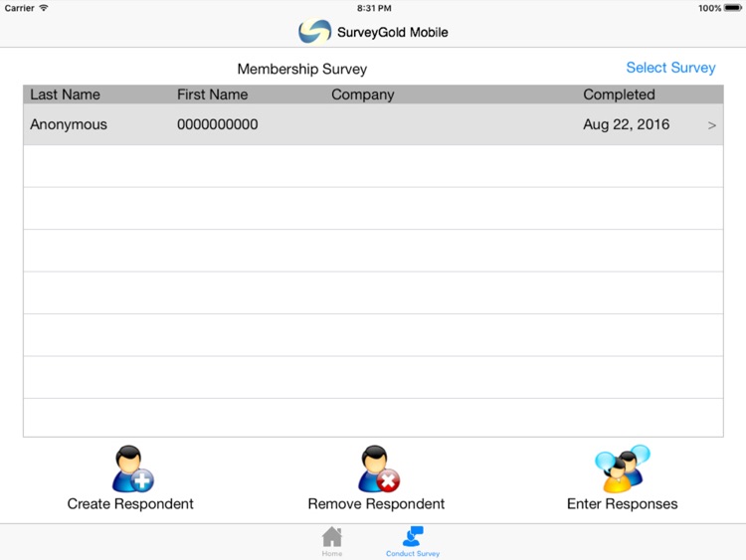
Task: Click the battery icon in status bar
Action: click(733, 8)
